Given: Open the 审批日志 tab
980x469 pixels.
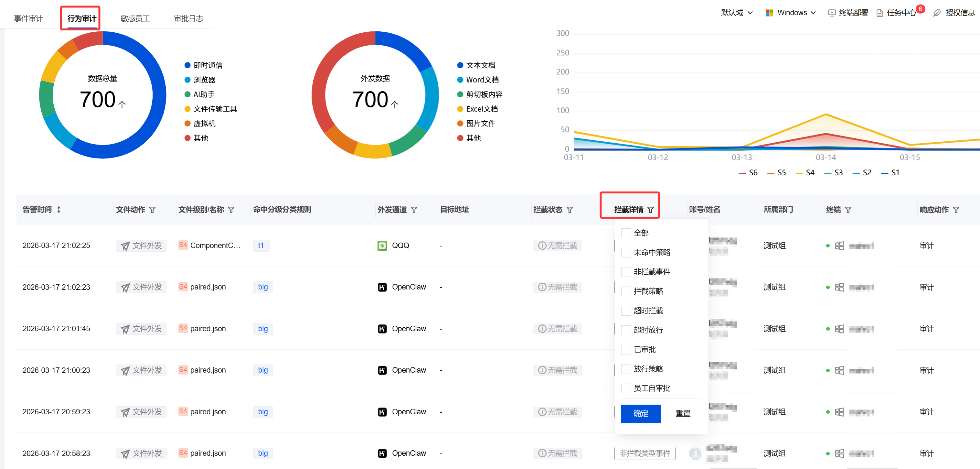Looking at the screenshot, I should (188, 18).
